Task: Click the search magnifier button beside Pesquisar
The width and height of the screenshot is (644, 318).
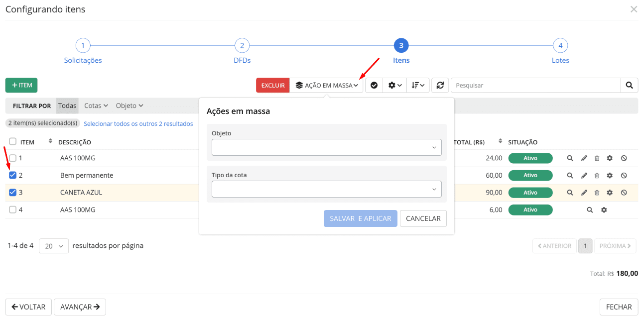Action: (x=629, y=85)
